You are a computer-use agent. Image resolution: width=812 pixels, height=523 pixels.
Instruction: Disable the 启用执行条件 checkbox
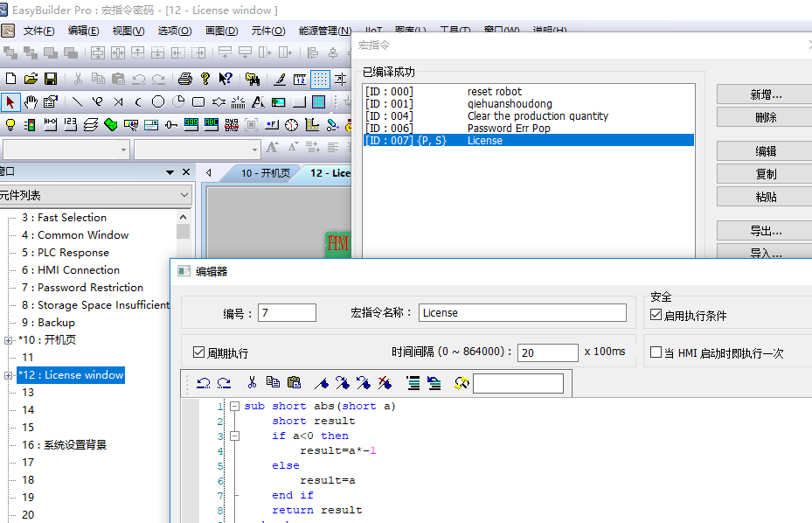pos(656,316)
